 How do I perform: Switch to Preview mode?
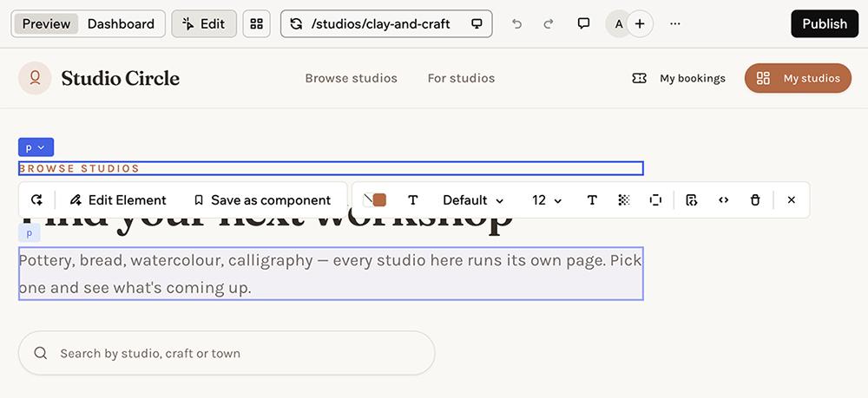[x=46, y=23]
